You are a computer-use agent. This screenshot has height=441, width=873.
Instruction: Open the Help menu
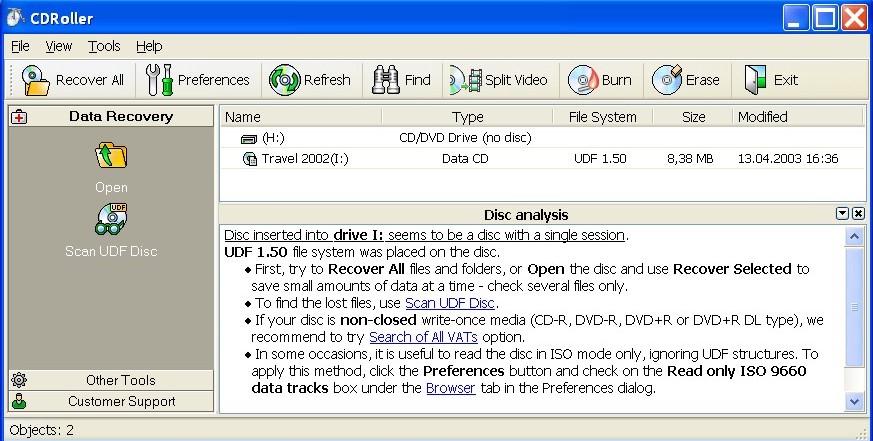click(x=149, y=46)
